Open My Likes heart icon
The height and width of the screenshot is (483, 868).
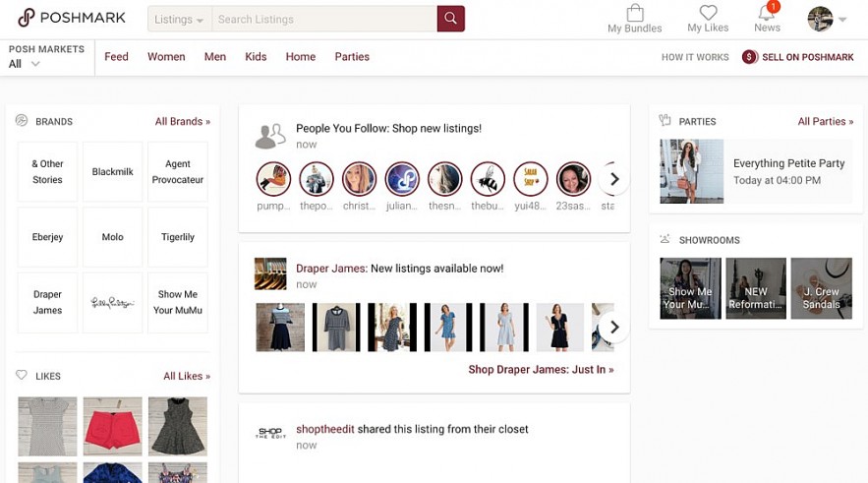point(708,13)
